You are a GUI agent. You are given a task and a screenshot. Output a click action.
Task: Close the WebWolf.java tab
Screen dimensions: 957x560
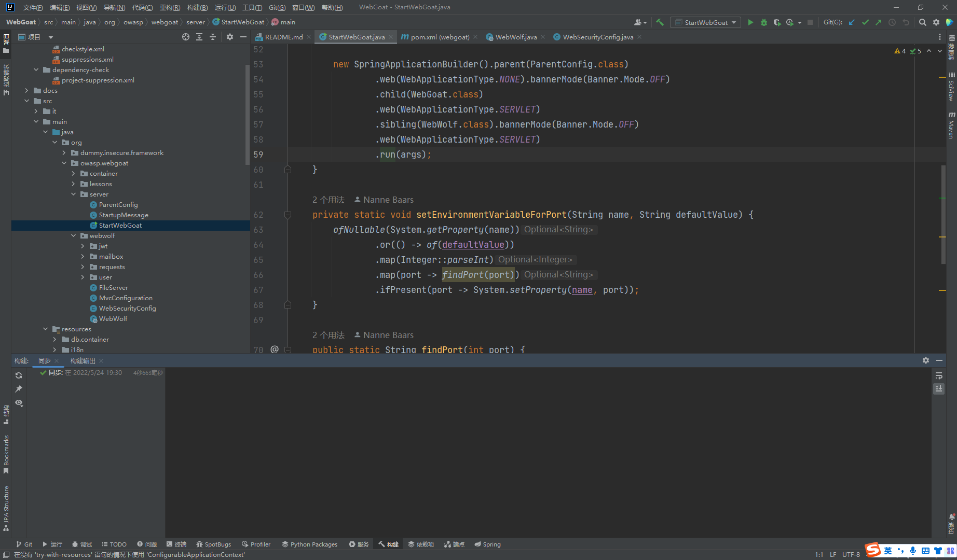(543, 37)
